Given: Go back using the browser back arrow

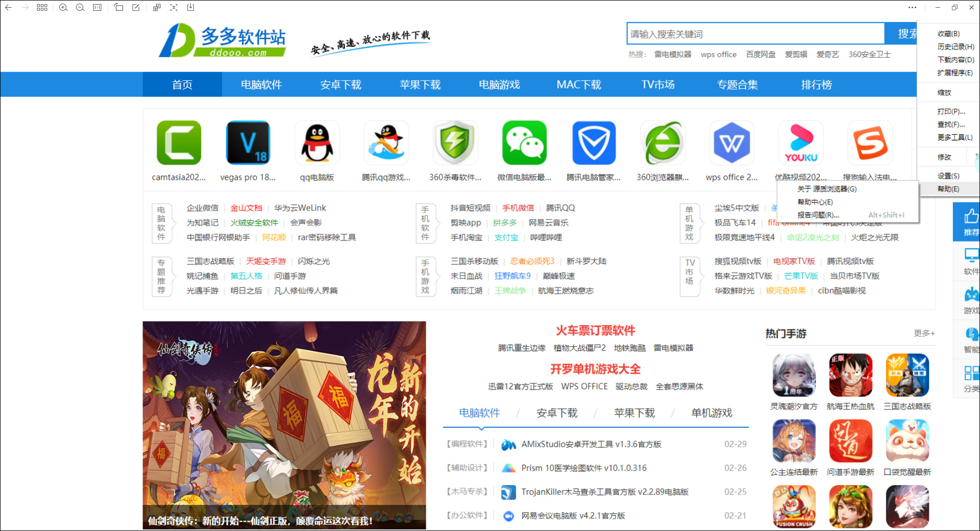Looking at the screenshot, I should point(8,8).
